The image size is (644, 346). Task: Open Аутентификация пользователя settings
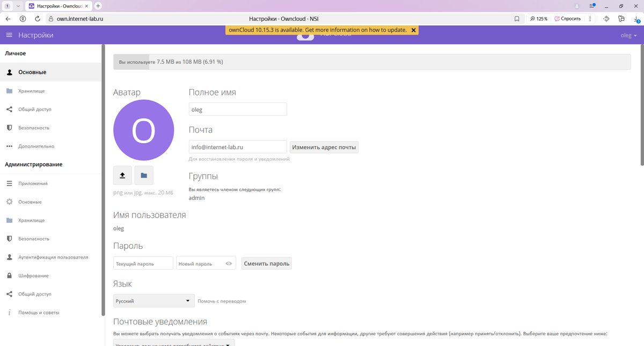[x=50, y=257]
